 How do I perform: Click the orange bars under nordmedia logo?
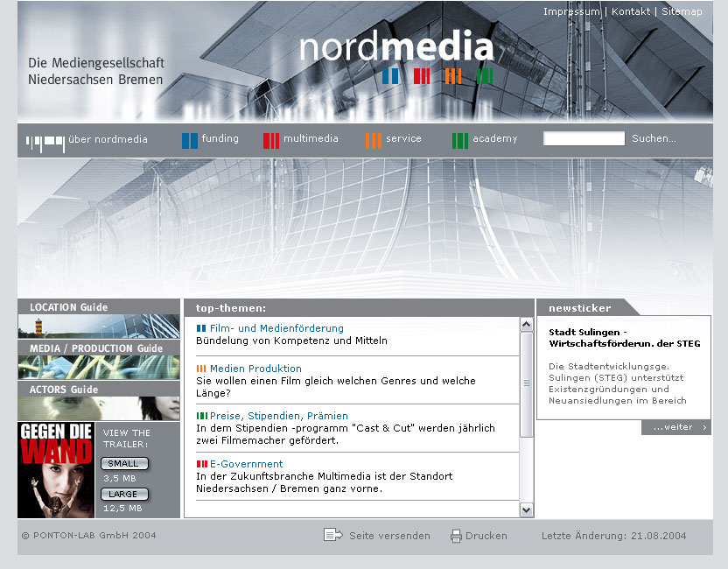(452, 76)
